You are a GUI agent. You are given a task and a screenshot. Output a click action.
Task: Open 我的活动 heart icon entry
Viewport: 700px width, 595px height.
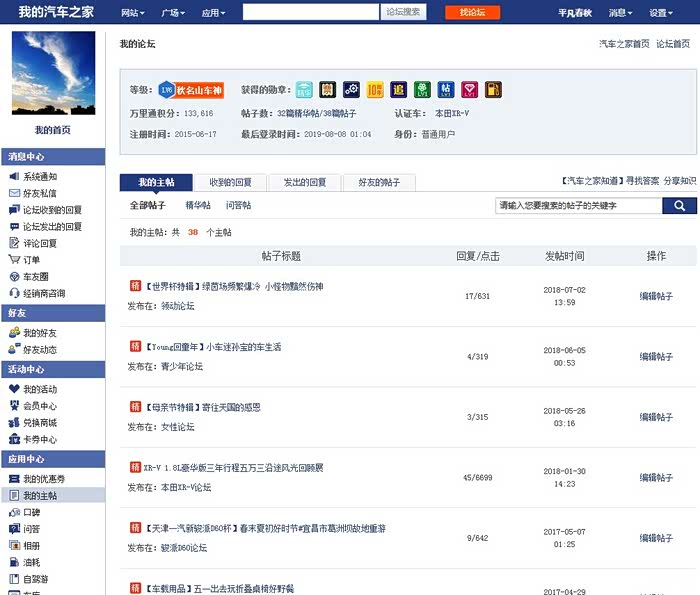point(40,389)
